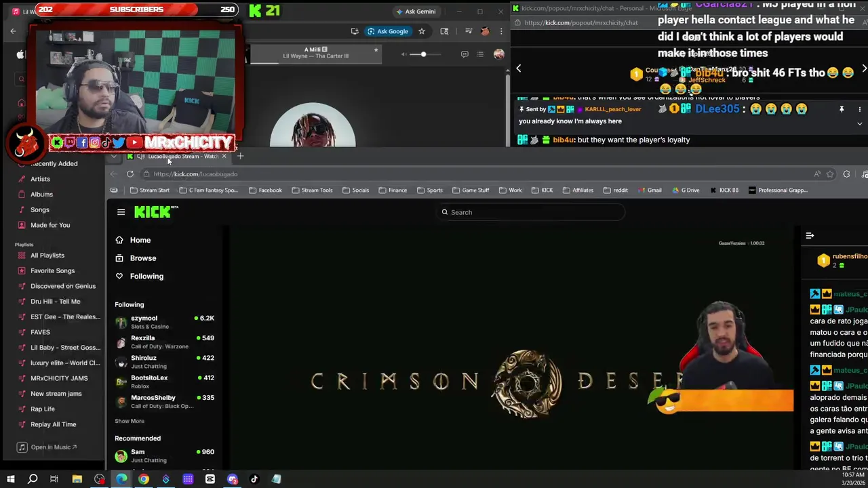868x488 pixels.
Task: Open the Facebook bookmark folder
Action: point(265,190)
